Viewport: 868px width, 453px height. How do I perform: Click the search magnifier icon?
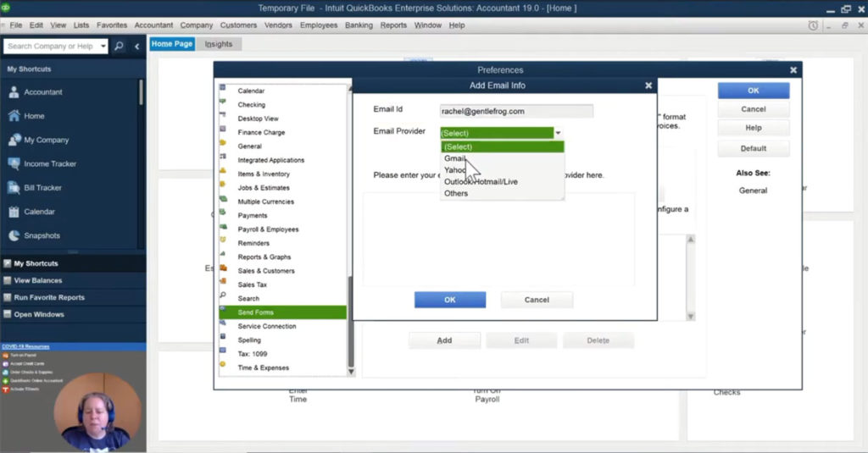click(x=119, y=47)
